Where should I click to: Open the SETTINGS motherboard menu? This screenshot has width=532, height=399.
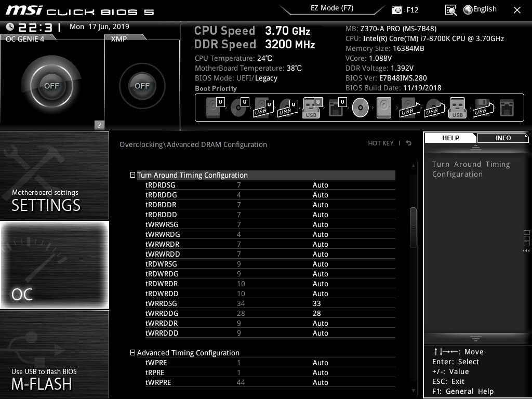(x=54, y=176)
